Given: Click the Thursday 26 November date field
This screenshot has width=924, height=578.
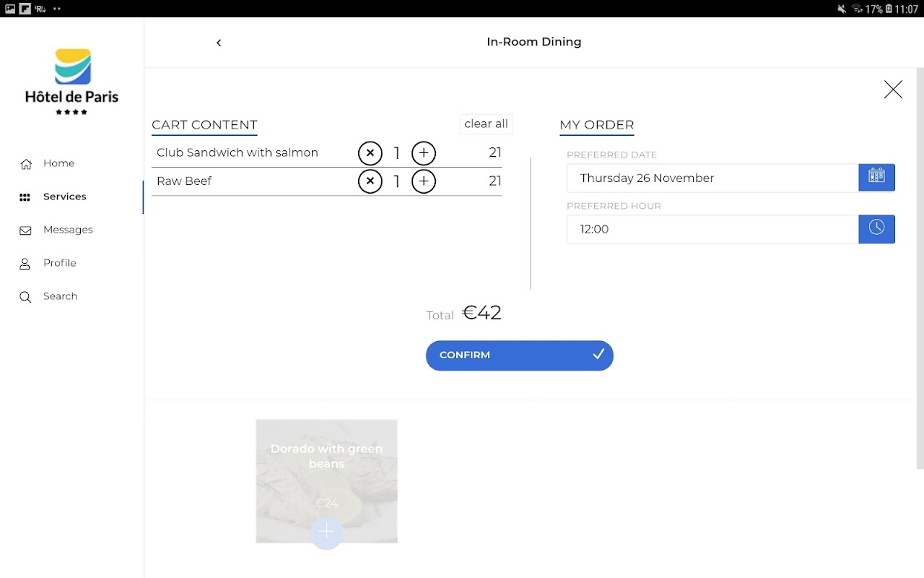Looking at the screenshot, I should [712, 178].
